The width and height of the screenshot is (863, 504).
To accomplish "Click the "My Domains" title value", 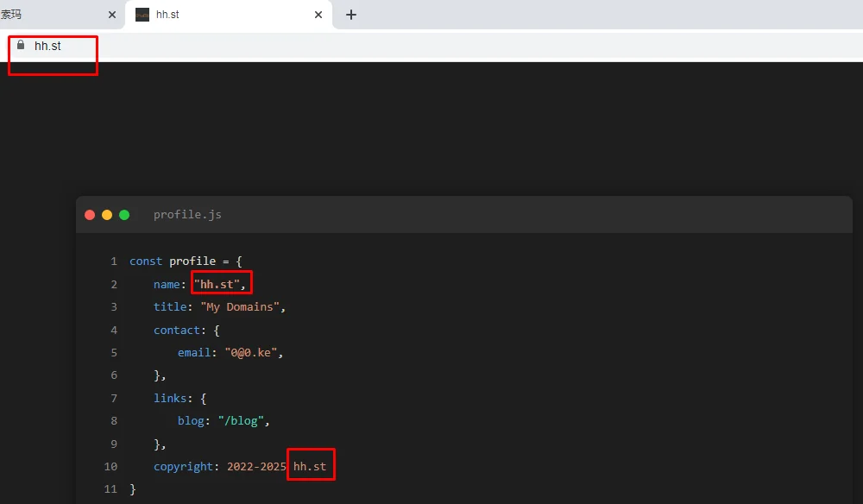I will point(240,307).
